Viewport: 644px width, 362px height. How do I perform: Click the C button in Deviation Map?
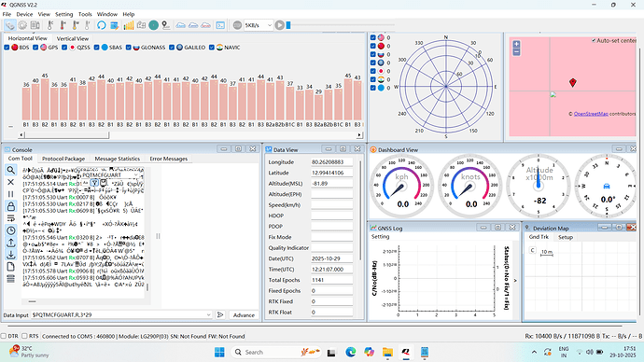click(532, 250)
